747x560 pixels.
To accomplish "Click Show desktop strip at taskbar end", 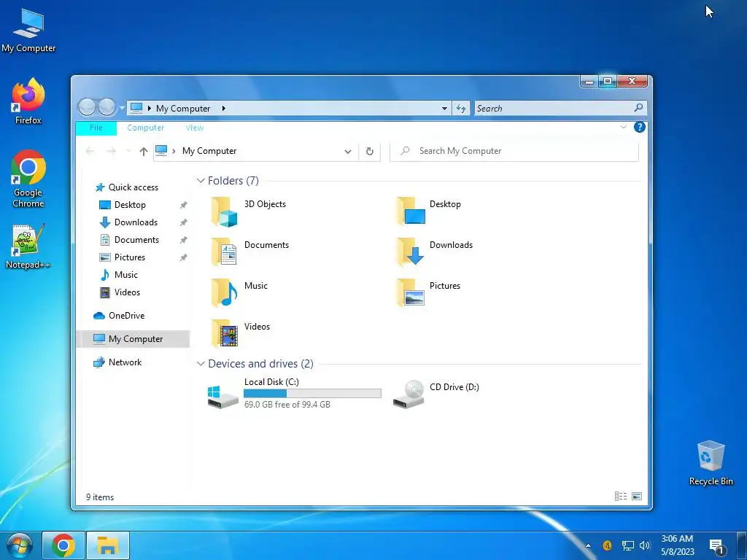I will (x=742, y=545).
